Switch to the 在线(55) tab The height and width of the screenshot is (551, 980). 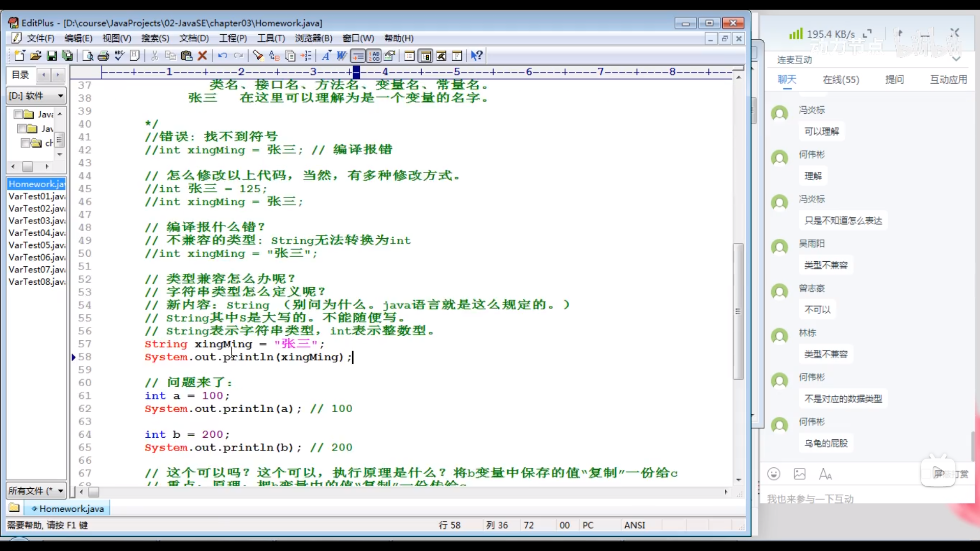pos(841,80)
